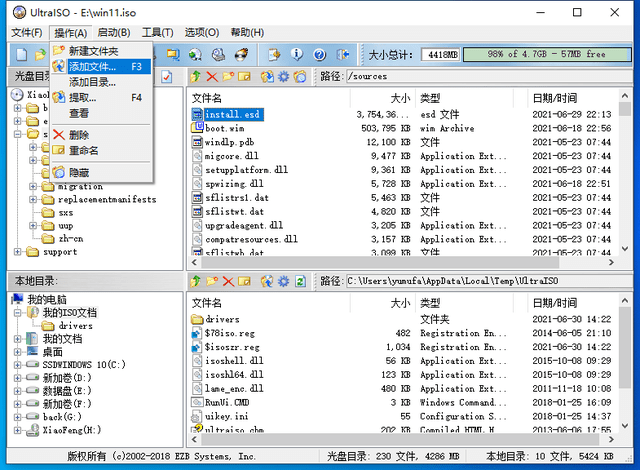The image size is (640, 470).
Task: Expand the 我的文档 tree node
Action: point(17,339)
